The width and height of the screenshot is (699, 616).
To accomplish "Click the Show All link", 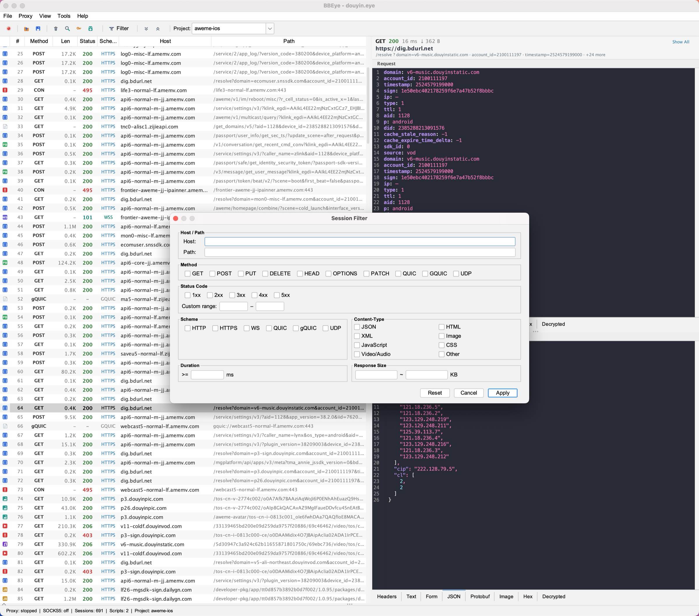I will coord(681,41).
